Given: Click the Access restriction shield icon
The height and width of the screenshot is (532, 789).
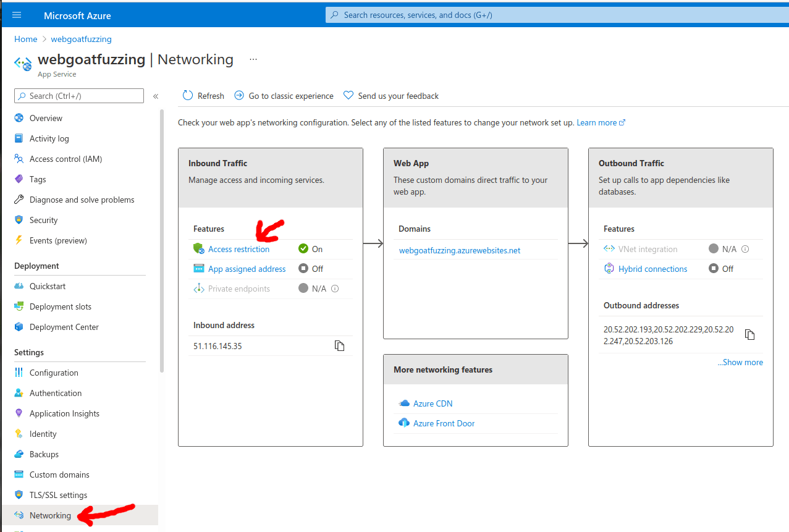Looking at the screenshot, I should [198, 248].
